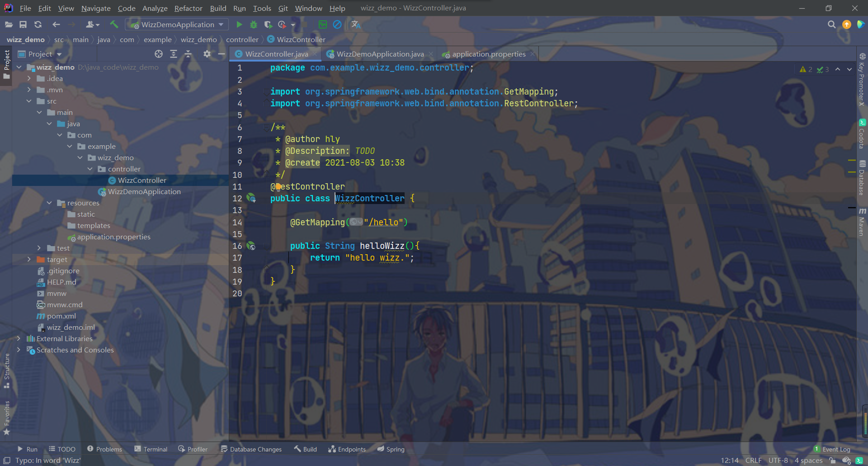Build project with the hammer icon
868x466 pixels.
[x=114, y=24]
